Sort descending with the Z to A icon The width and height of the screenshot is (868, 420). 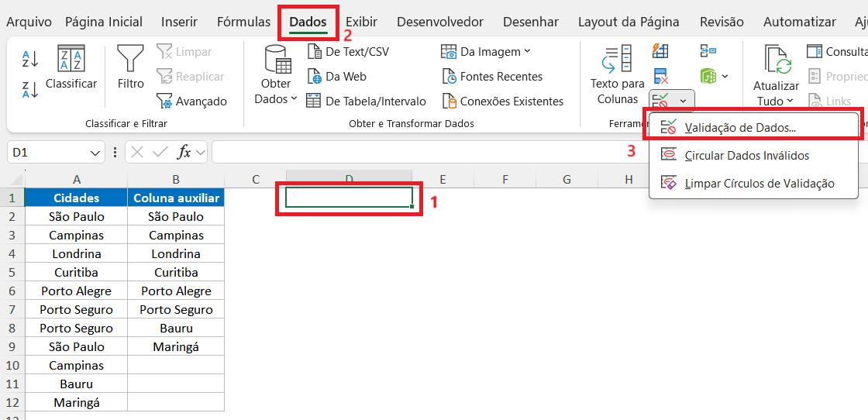tap(30, 89)
